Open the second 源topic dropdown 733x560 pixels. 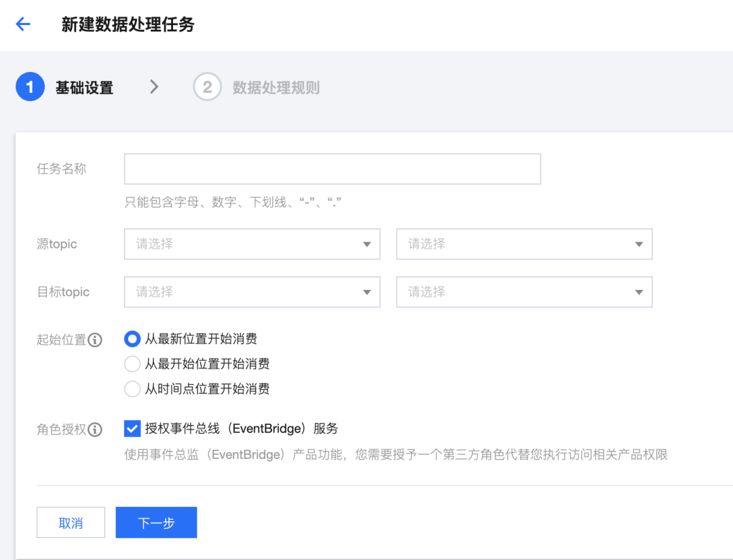point(524,244)
